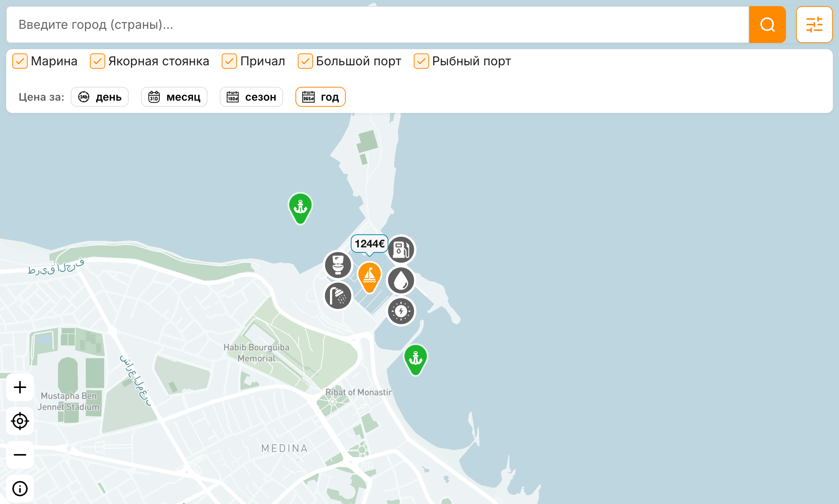
Task: Select price per день
Action: (100, 97)
